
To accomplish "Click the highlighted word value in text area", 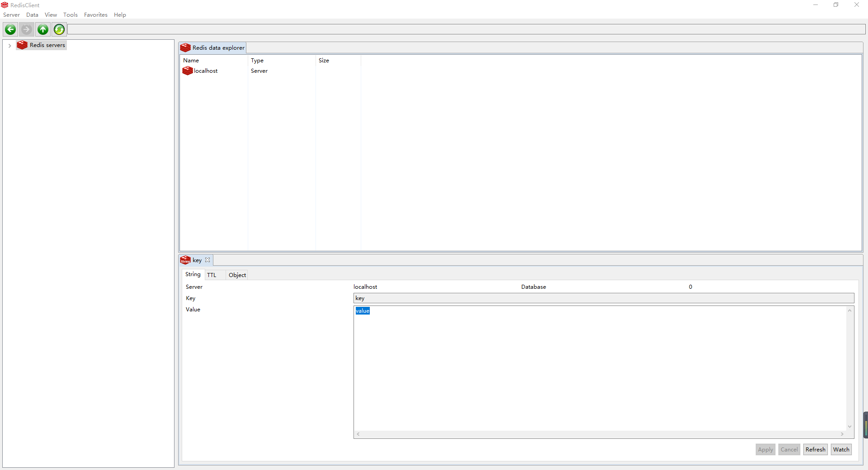I will (363, 311).
